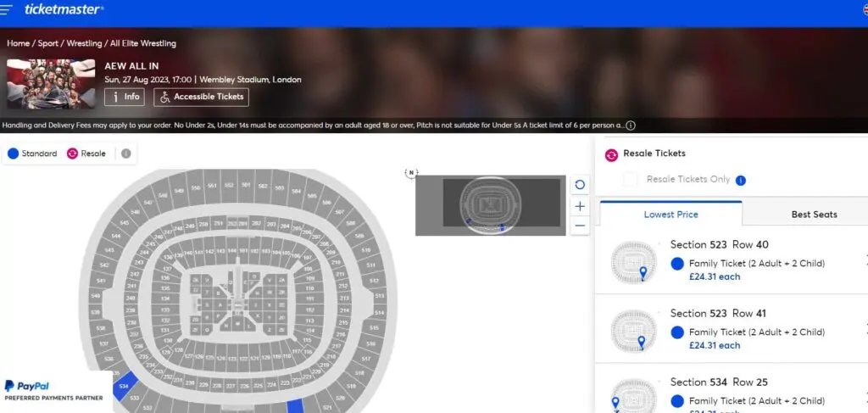Switch to the Best Seats tab
This screenshot has width=868, height=413.
tap(814, 215)
